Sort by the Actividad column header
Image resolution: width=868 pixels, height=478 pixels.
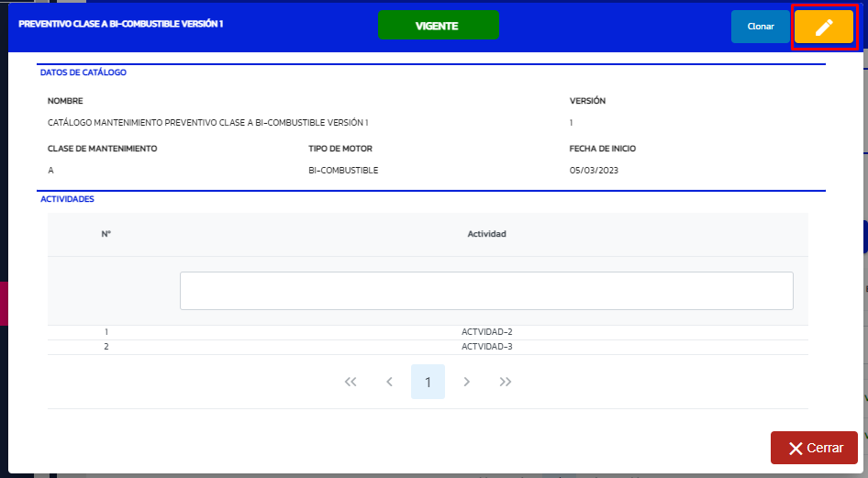point(486,234)
